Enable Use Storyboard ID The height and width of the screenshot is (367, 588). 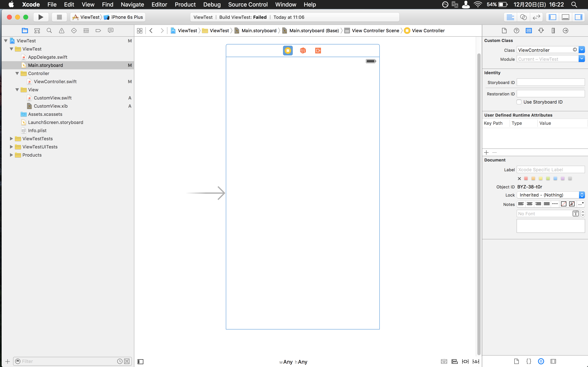tap(519, 102)
